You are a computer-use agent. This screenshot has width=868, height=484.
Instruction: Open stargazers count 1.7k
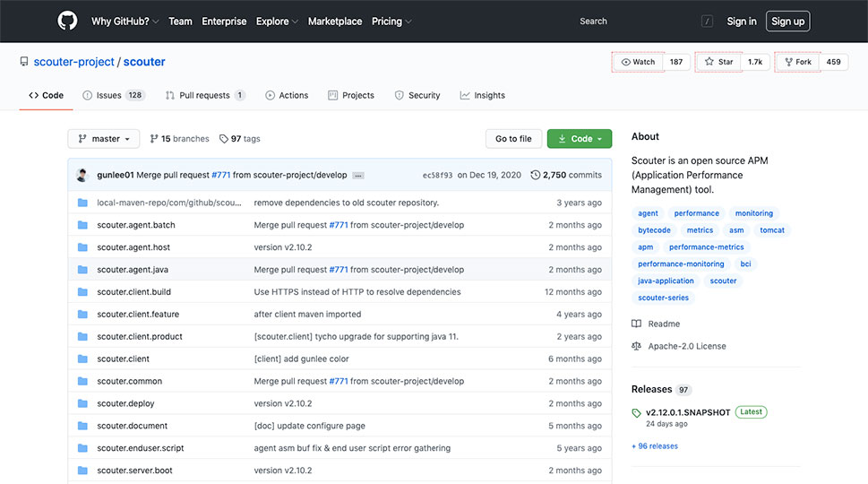coord(755,62)
